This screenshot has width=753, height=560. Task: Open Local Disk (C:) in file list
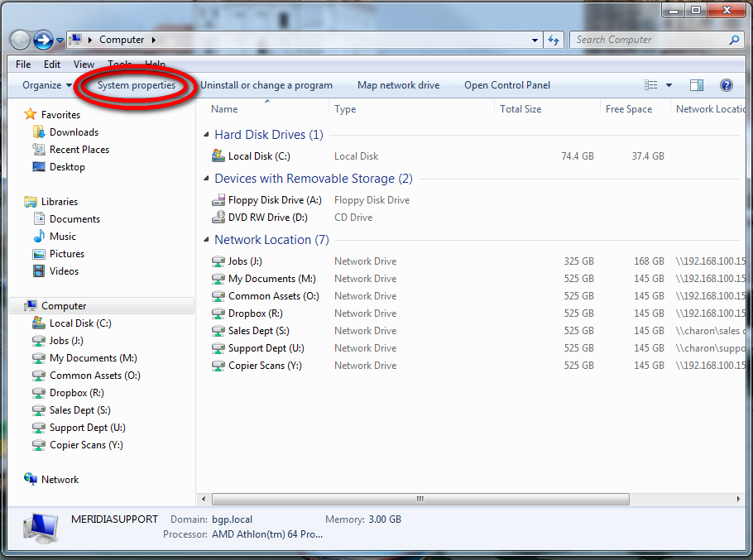[259, 156]
